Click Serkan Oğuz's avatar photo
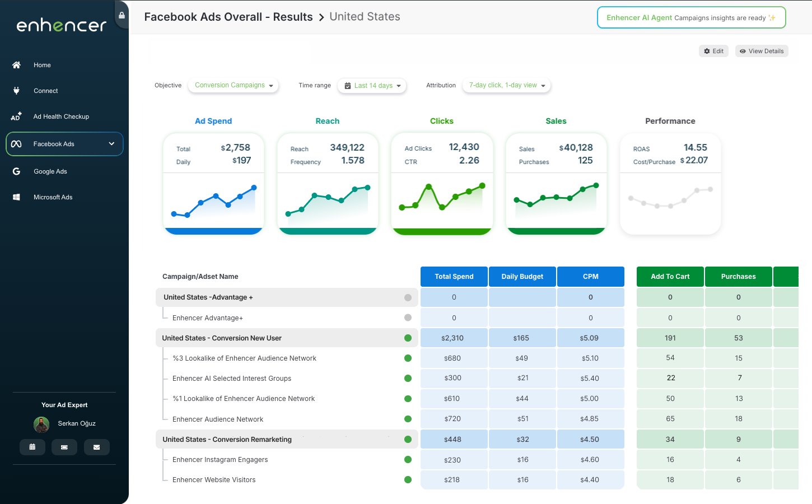812x504 pixels. (41, 424)
